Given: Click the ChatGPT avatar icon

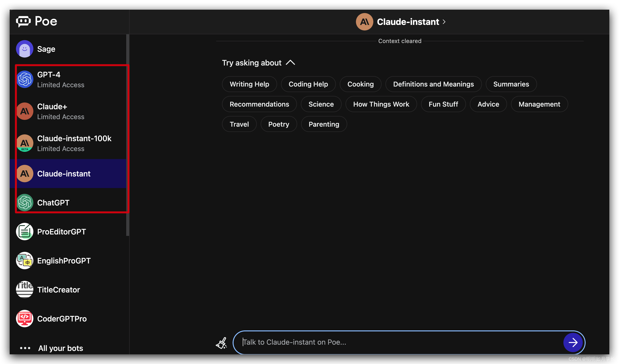Looking at the screenshot, I should (25, 203).
